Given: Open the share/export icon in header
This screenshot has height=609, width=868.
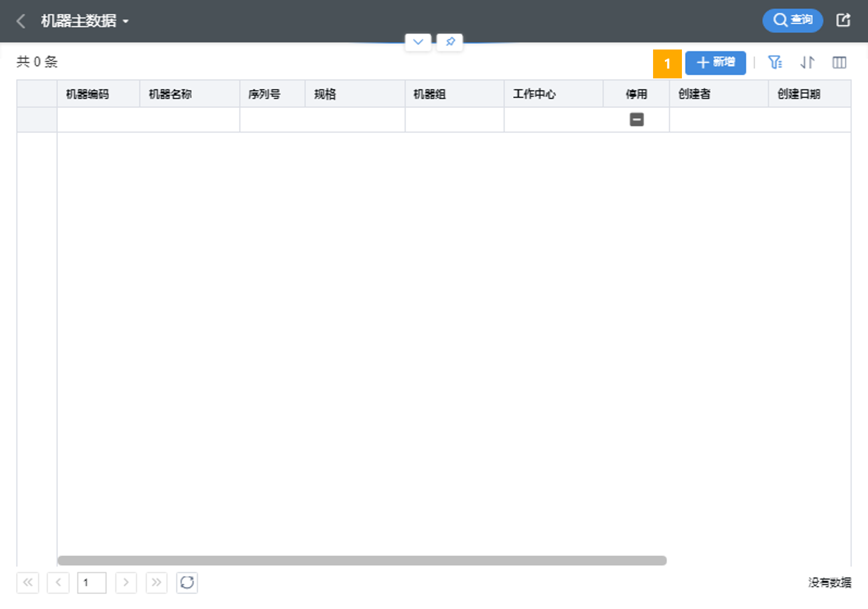Looking at the screenshot, I should [843, 20].
